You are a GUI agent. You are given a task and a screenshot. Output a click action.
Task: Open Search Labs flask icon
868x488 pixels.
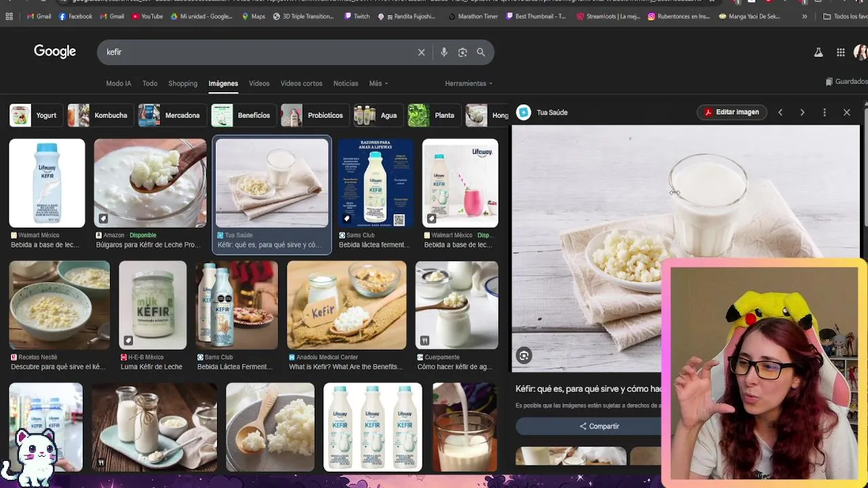pos(818,52)
